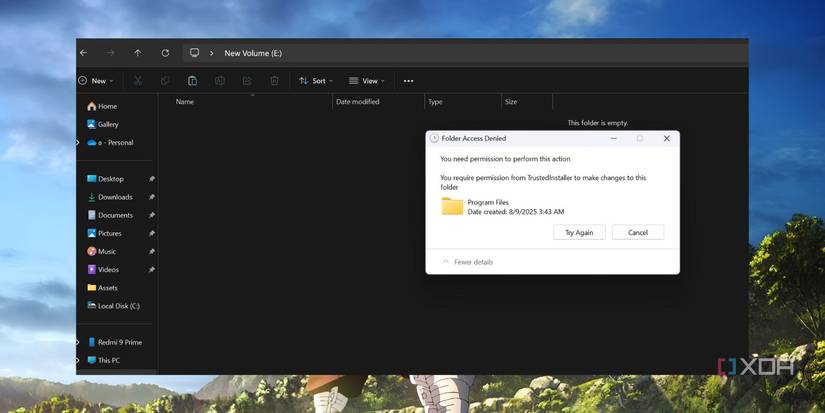Image resolution: width=825 pixels, height=413 pixels.
Task: Click the Program Files name text
Action: (x=488, y=202)
